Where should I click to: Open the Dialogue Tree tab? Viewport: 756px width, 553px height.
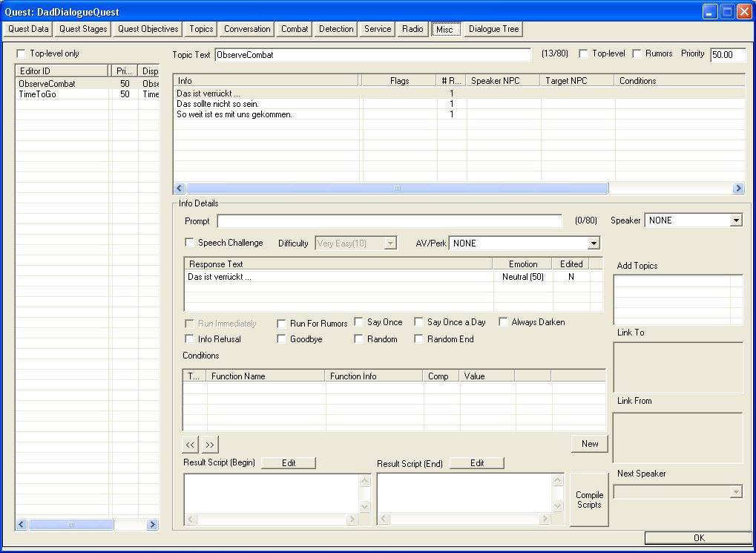tap(493, 29)
